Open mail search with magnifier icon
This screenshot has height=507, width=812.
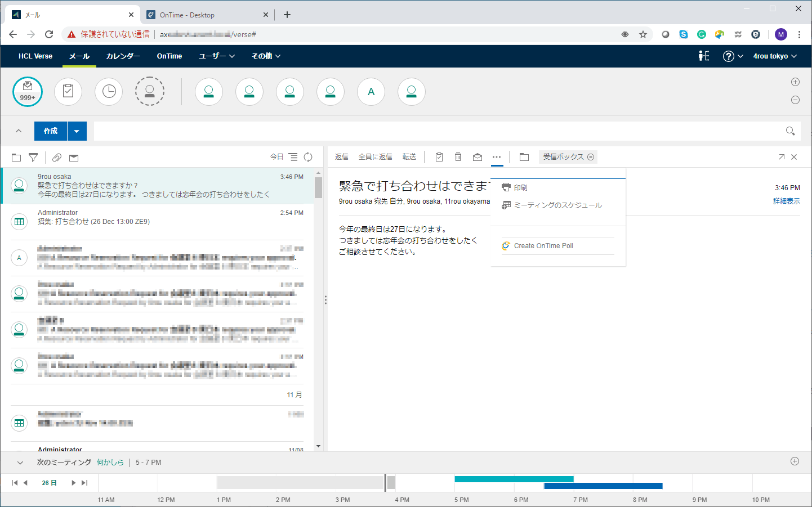[x=790, y=131]
